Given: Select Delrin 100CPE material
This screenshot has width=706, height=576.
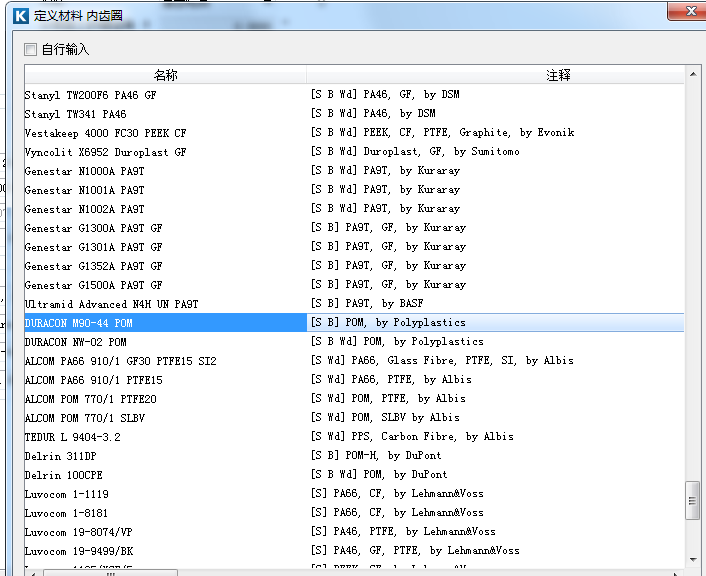Looking at the screenshot, I should 64,475.
